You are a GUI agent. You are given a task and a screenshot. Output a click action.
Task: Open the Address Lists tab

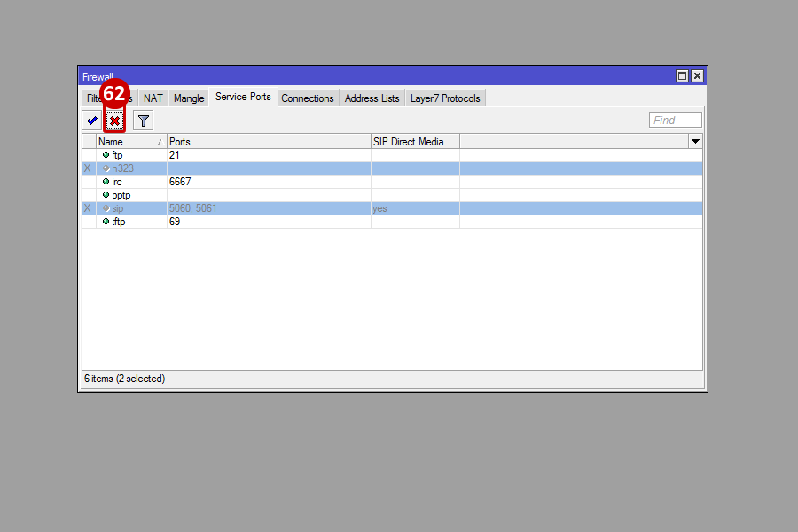[372, 98]
